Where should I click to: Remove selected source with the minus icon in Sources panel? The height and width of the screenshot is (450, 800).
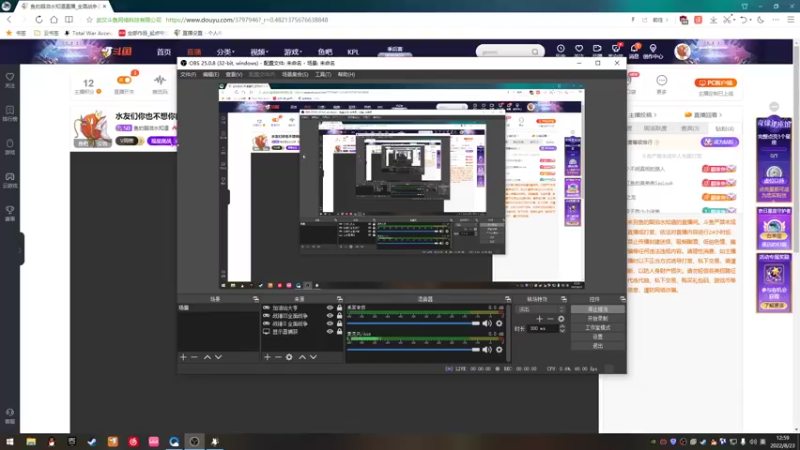pos(278,357)
